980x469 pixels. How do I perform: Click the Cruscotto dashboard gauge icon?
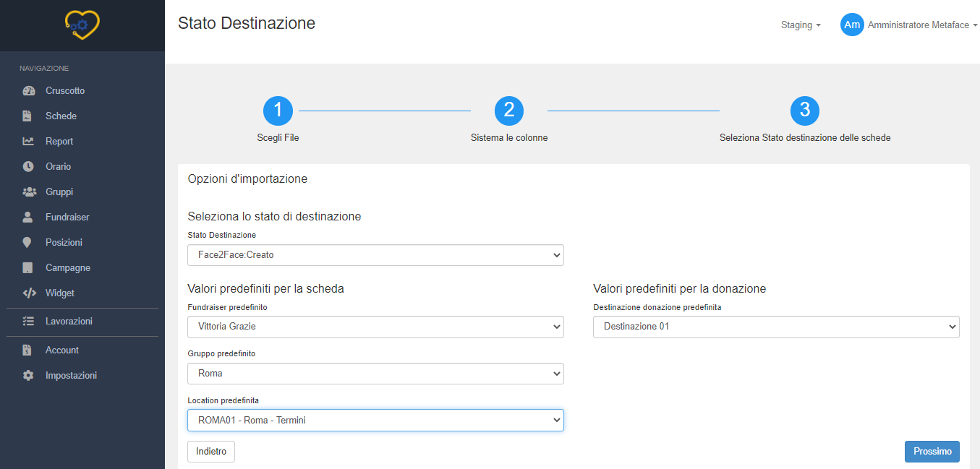pos(28,91)
